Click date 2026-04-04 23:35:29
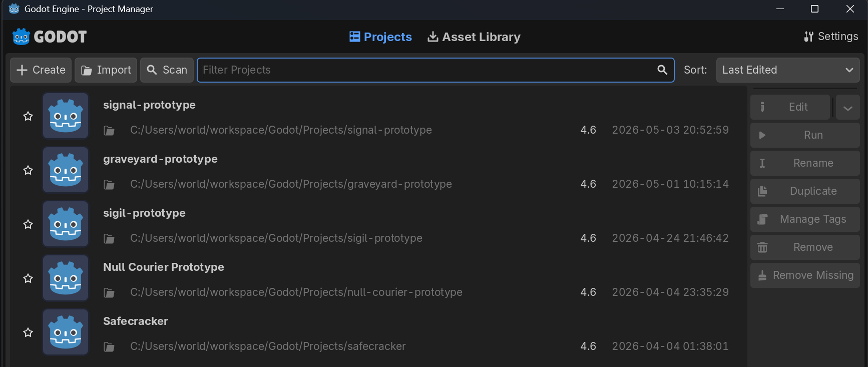Image resolution: width=868 pixels, height=367 pixels. [670, 292]
